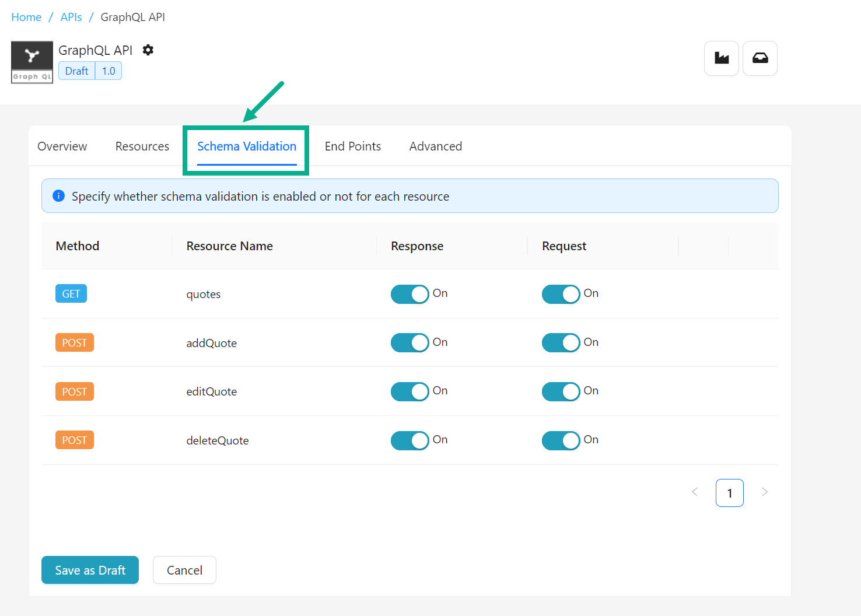Click the factory deployment icon top right
Viewport: 861px width, 616px height.
pyautogui.click(x=721, y=58)
